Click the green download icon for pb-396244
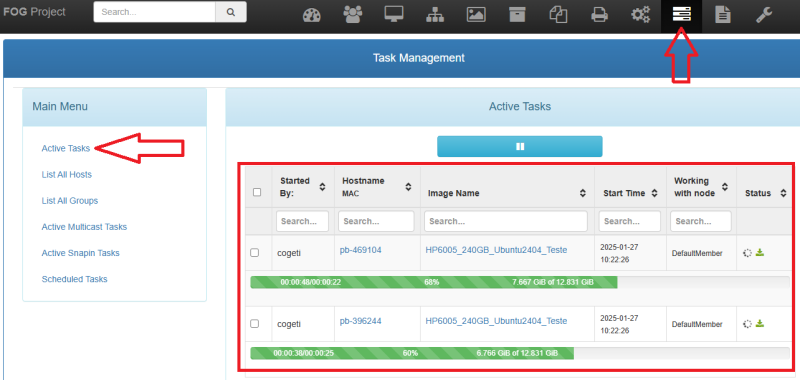Viewport: 800px width, 380px height. 760,323
